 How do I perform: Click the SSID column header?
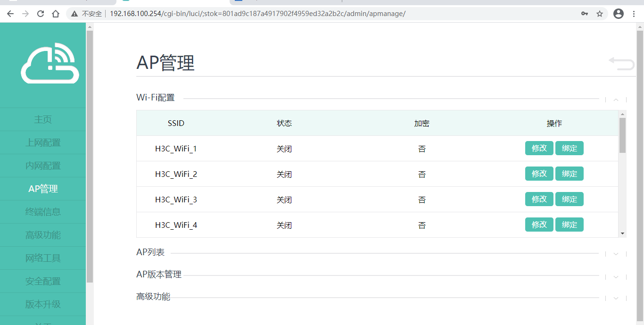point(176,123)
